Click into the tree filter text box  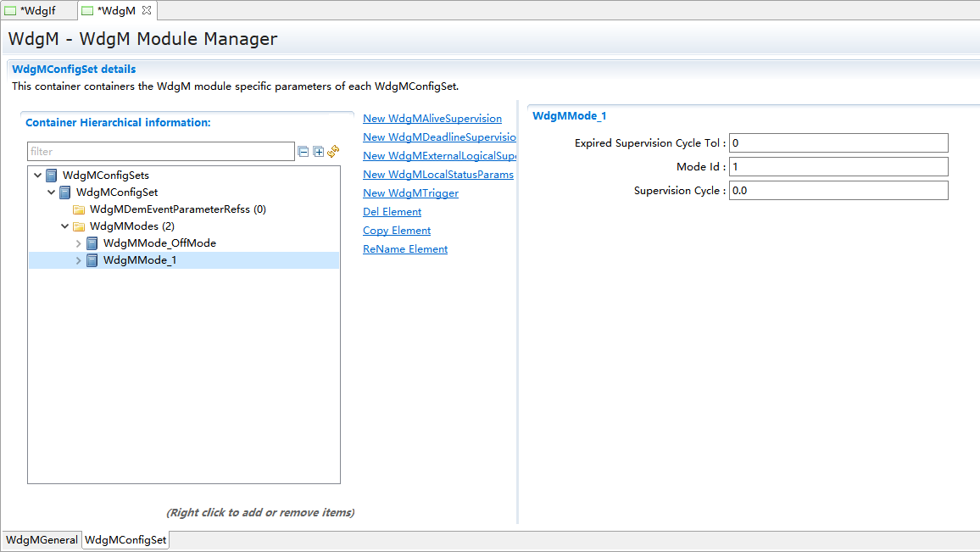[x=160, y=152]
